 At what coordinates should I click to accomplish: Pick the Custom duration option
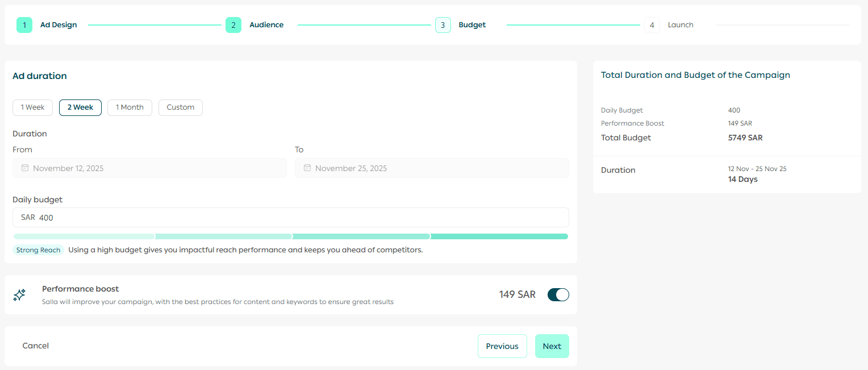tap(180, 107)
